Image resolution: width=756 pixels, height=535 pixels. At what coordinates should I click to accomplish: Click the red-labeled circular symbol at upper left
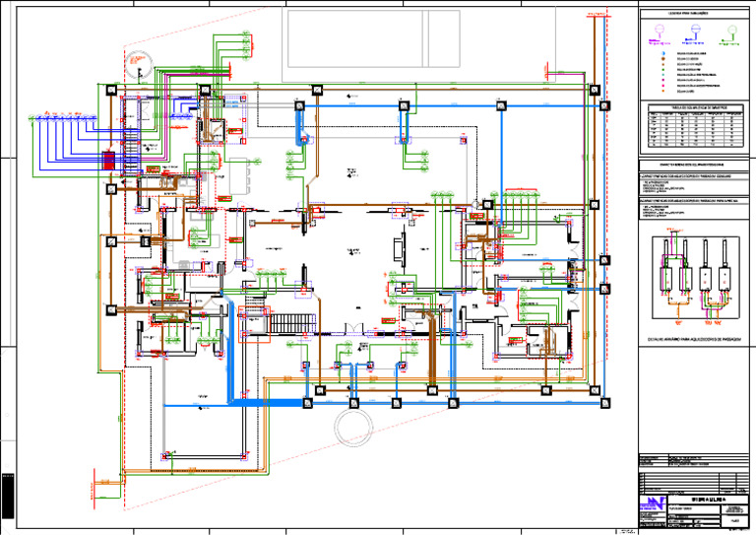139,66
